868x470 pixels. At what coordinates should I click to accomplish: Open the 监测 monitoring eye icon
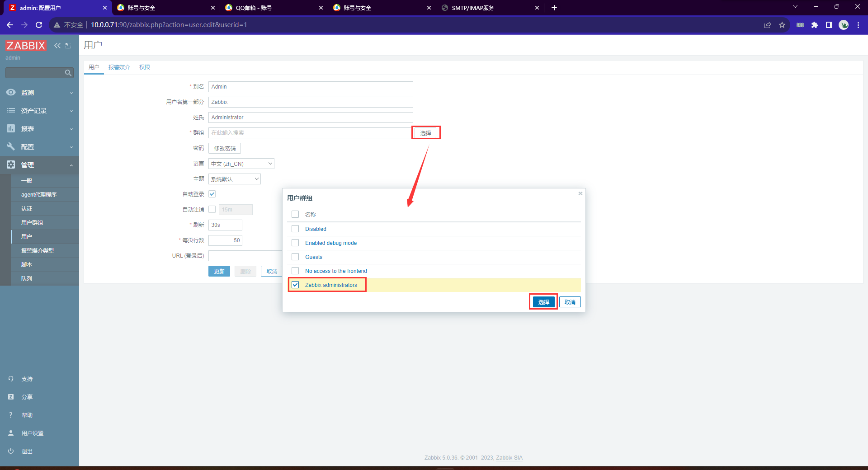coord(11,92)
